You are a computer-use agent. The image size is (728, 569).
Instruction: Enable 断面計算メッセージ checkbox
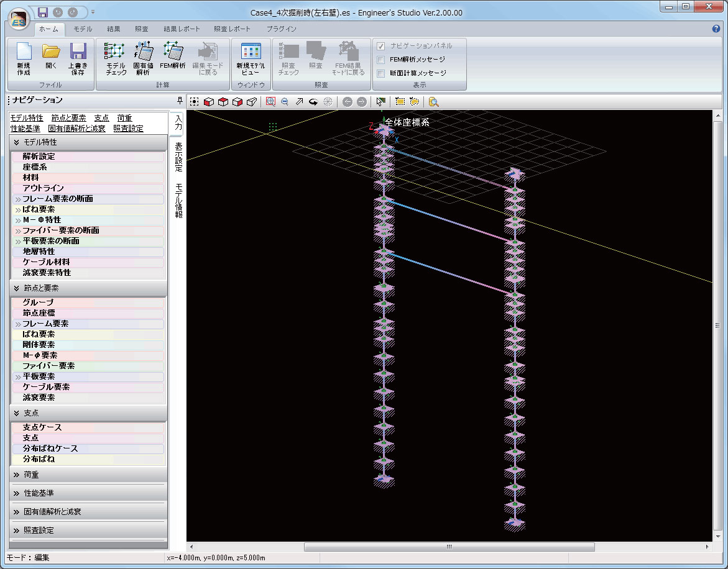pos(381,73)
